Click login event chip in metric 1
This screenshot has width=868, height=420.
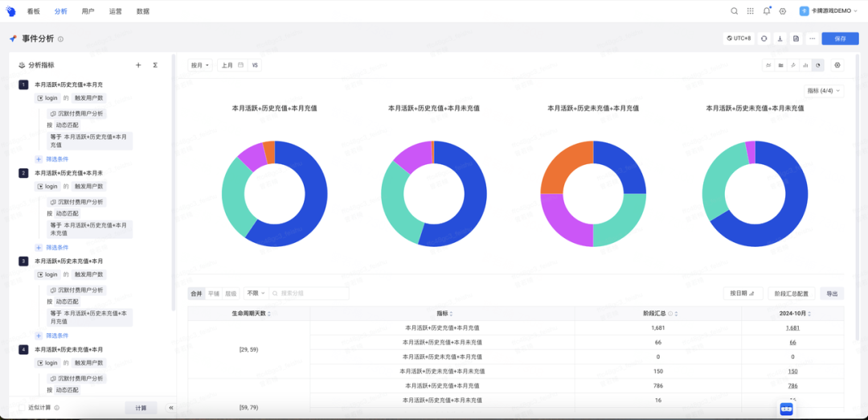pos(47,97)
